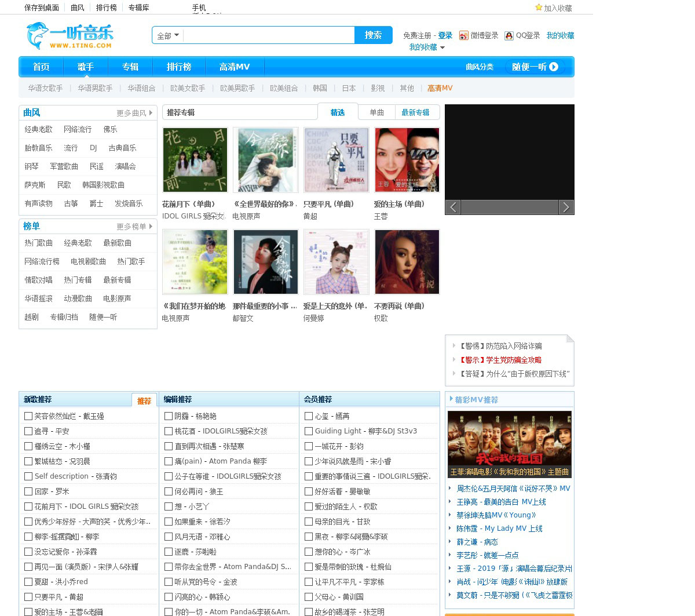695x616 pixels.
Task: Switch to the 最新专辑 tab
Action: pyautogui.click(x=415, y=112)
